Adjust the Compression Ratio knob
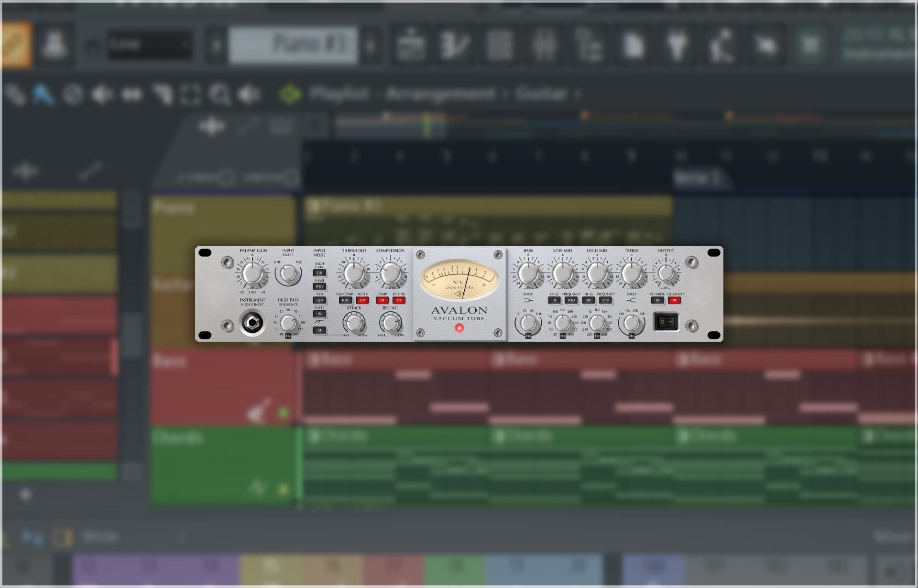The width and height of the screenshot is (918, 588). pos(390,273)
